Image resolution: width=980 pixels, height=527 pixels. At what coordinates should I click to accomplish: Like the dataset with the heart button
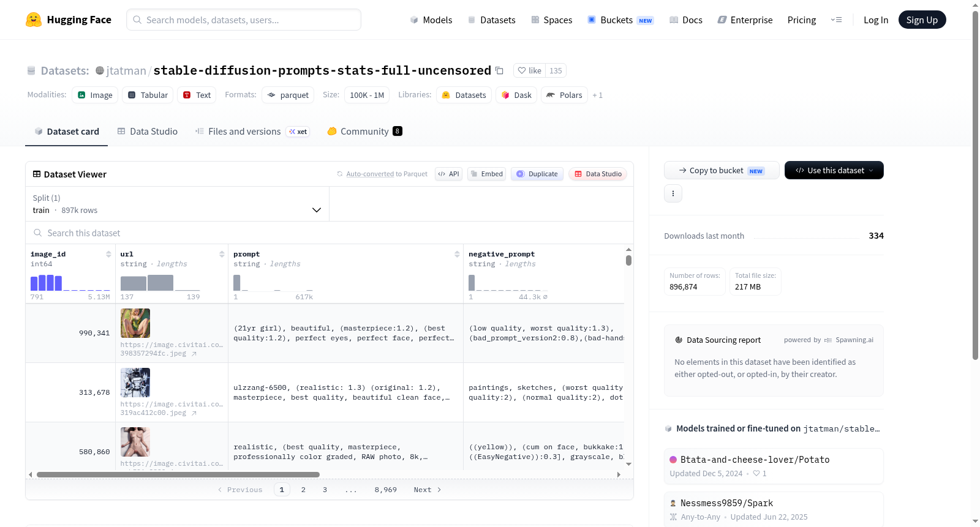(529, 70)
